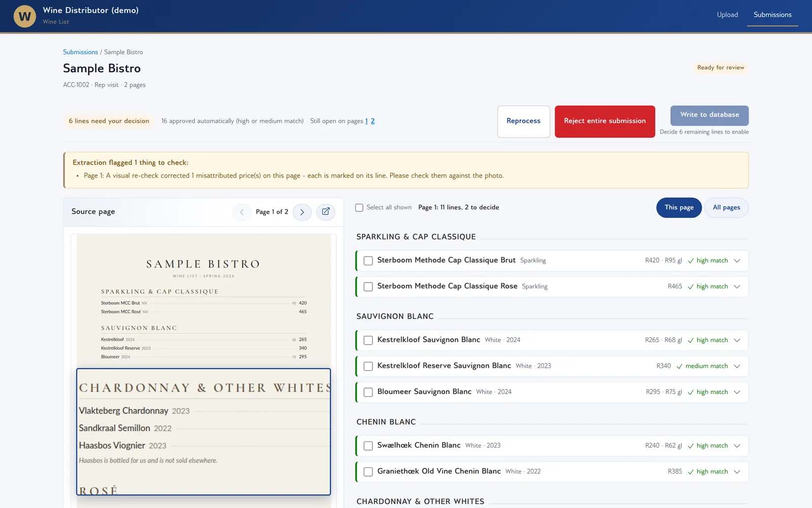Viewport: 812px width, 508px height.
Task: Expand Kestrelkloof Sauvignon Blanc 2024 row chevron
Action: coord(737,340)
